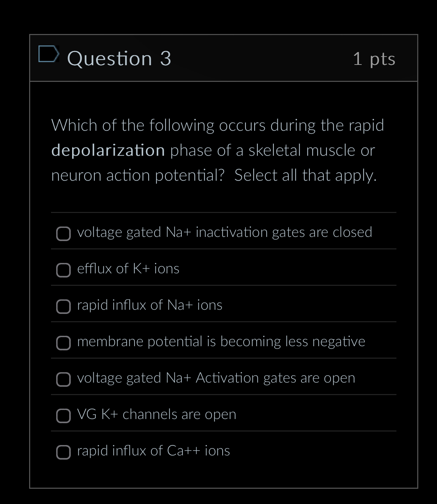Check 'membrane potential is becoming less negative'
The width and height of the screenshot is (437, 504).
coord(63,343)
